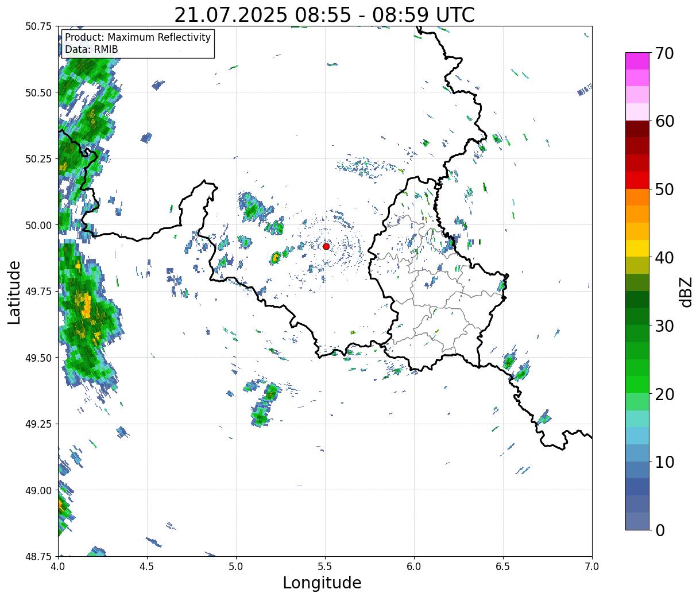Click the 70 tick label on colorbar

tap(665, 53)
